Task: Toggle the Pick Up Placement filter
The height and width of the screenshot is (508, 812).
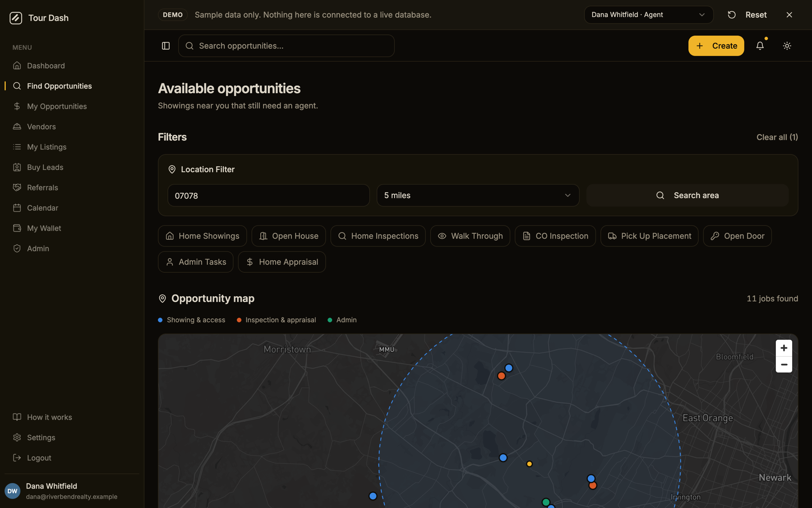Action: coord(649,236)
